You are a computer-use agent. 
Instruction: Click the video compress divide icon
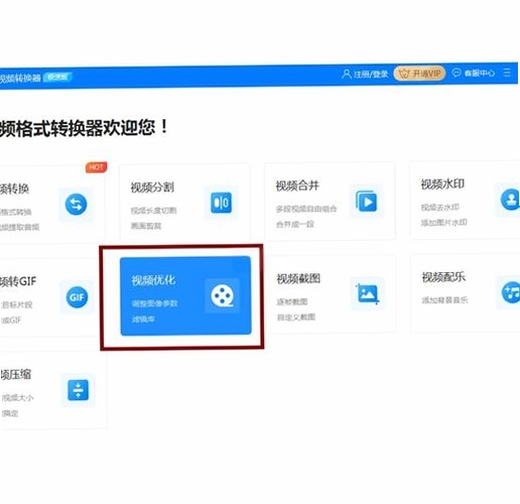[x=78, y=390]
